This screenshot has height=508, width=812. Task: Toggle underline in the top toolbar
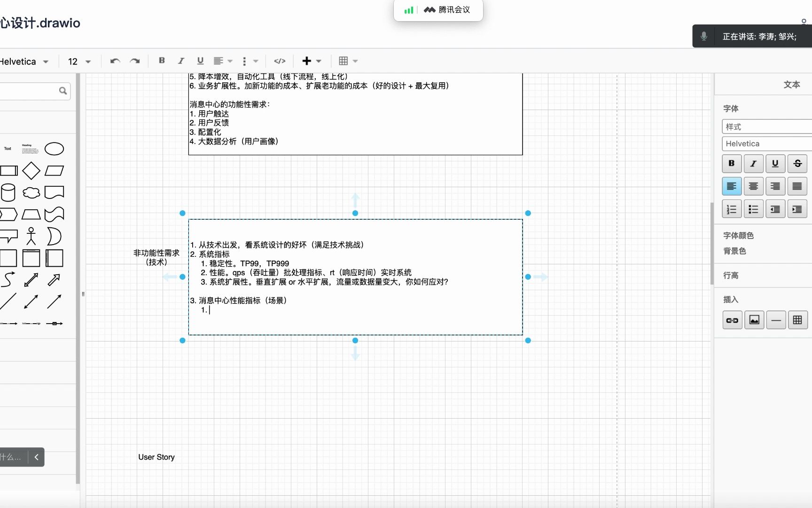200,61
